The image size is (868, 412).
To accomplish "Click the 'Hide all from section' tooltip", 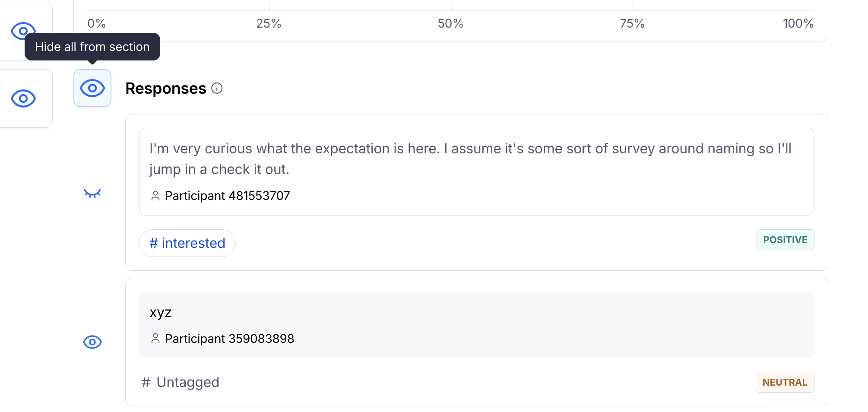I will pyautogui.click(x=92, y=47).
